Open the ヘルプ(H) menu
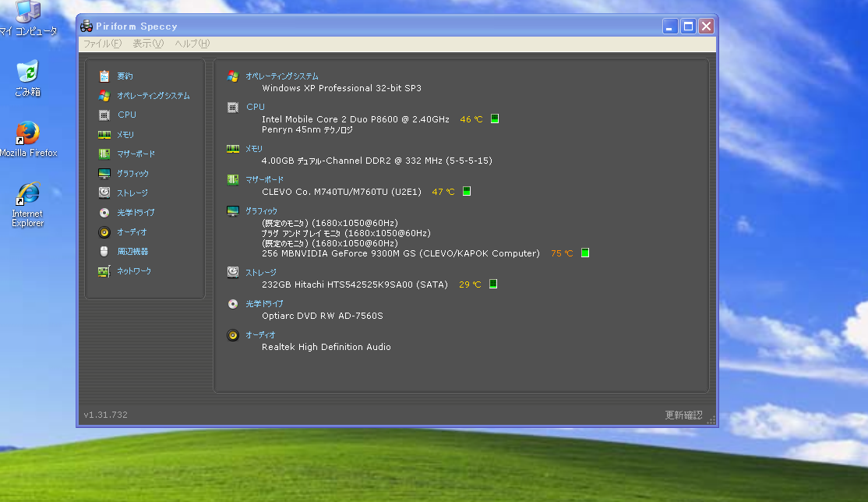Screen dimensions: 868x502 [192, 44]
